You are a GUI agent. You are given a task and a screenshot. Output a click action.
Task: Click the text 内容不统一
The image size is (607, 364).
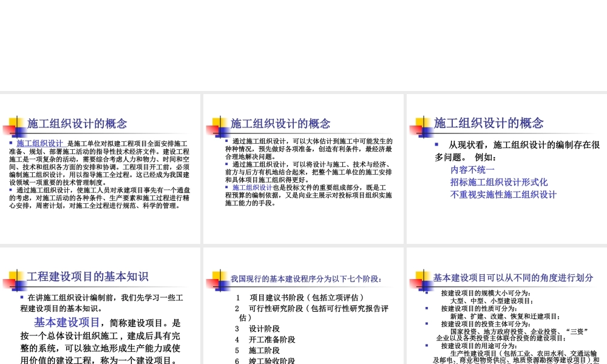click(472, 170)
